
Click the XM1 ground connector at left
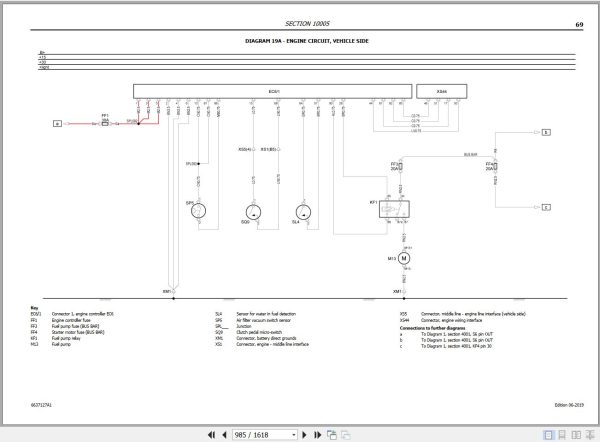point(173,292)
